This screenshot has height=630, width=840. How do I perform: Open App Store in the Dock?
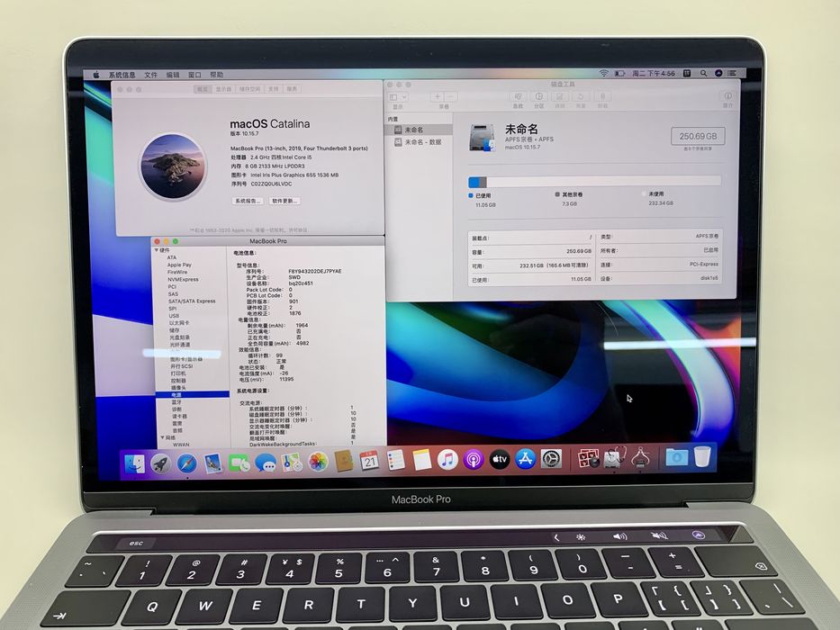tap(525, 459)
